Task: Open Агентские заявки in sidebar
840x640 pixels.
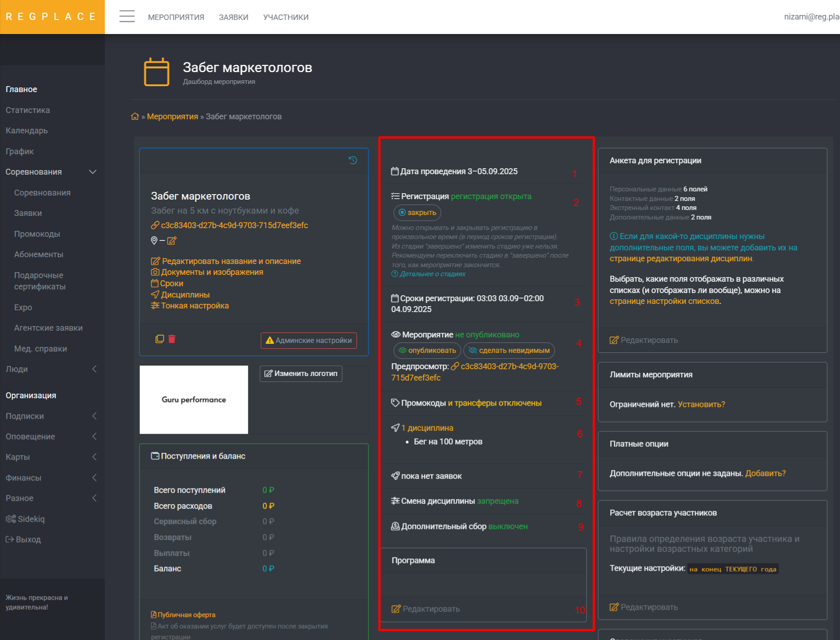Action: [x=48, y=328]
